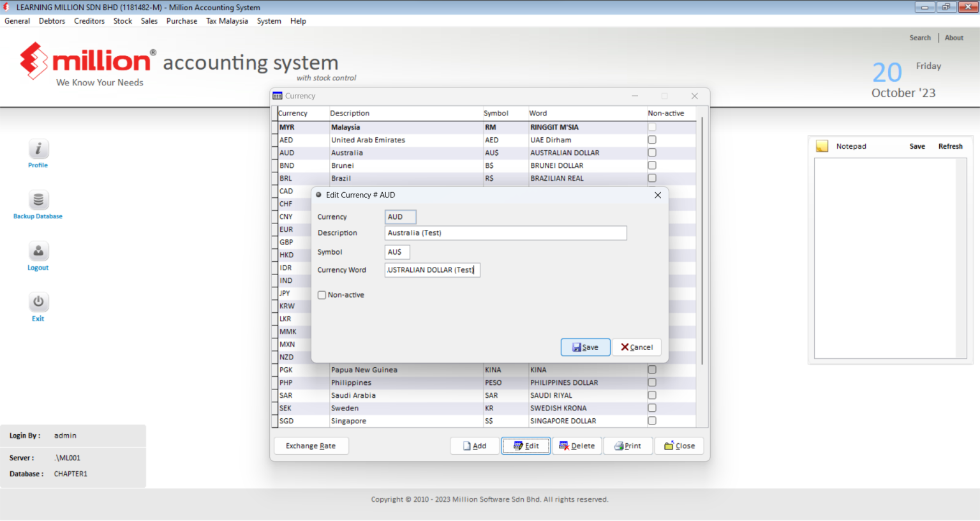The width and height of the screenshot is (980, 521).
Task: Open the Profile icon in sidebar
Action: pos(38,149)
